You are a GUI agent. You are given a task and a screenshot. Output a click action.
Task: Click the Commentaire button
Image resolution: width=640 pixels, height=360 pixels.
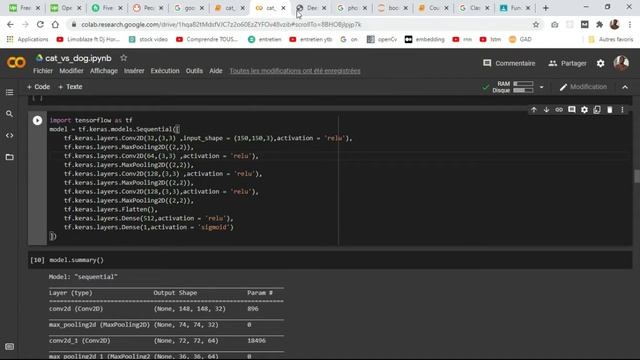click(x=509, y=63)
